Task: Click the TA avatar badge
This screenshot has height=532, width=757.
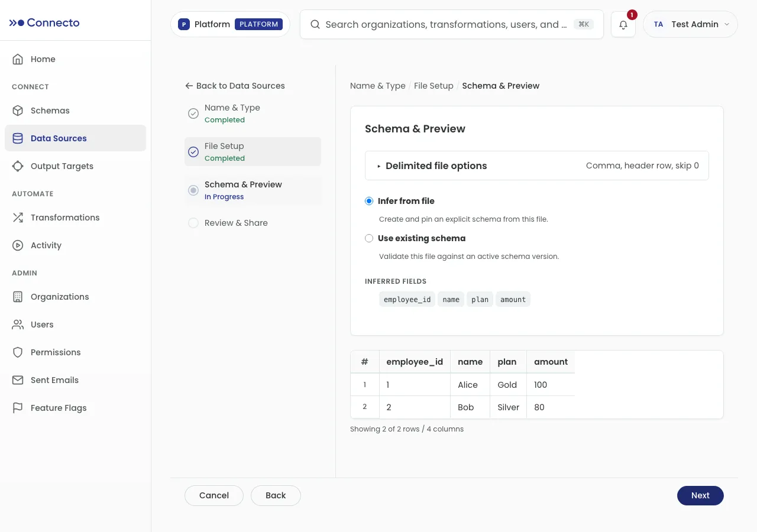Action: (658, 24)
